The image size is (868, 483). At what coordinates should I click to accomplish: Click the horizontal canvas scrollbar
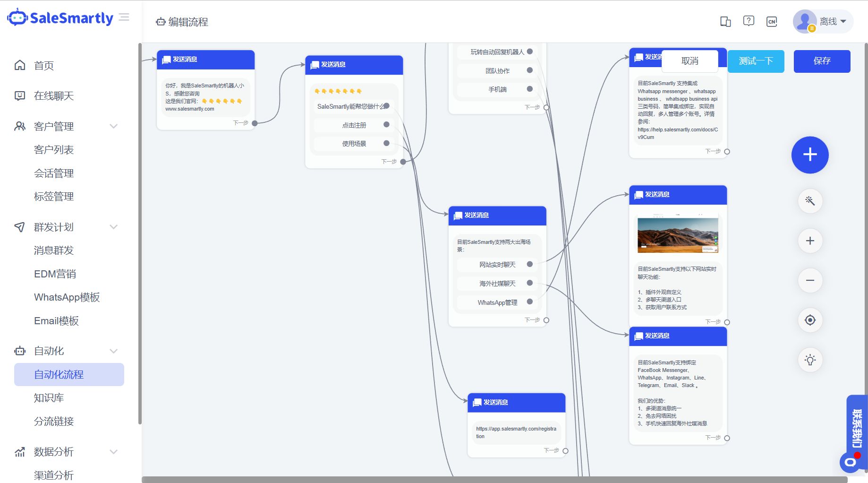[494, 480]
